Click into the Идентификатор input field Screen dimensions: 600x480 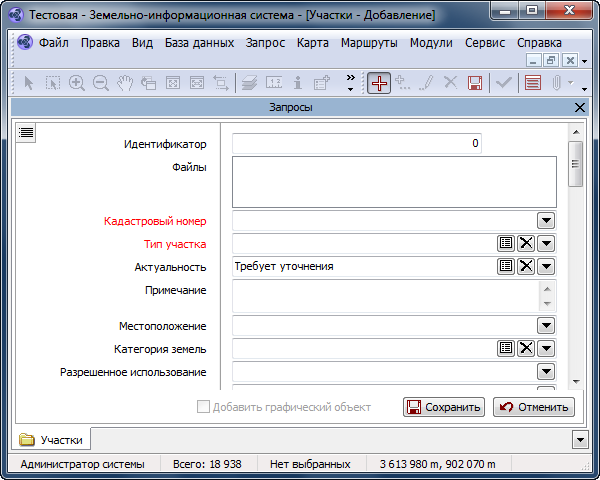point(357,144)
